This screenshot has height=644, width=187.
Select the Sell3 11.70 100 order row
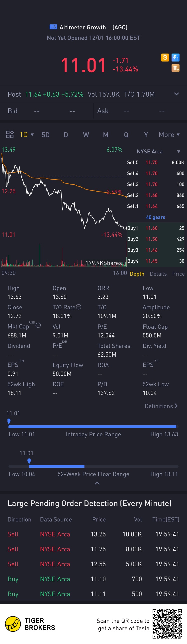tap(156, 184)
